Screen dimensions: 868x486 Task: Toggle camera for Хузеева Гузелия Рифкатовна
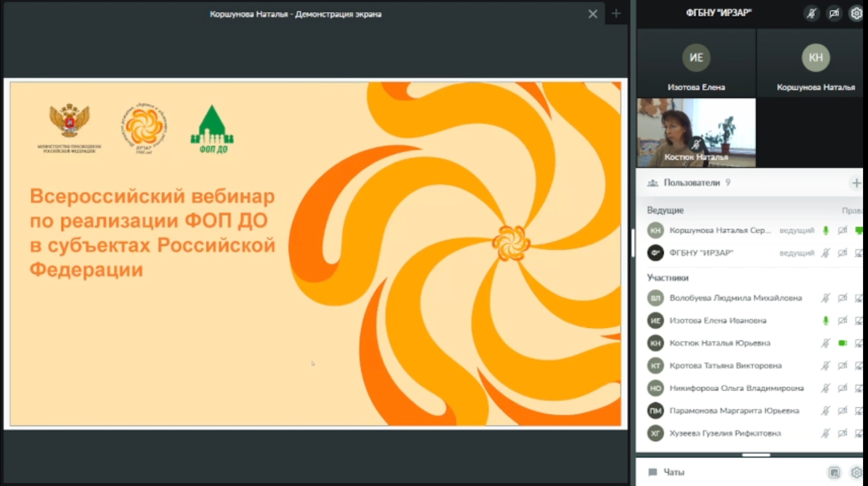click(x=842, y=433)
